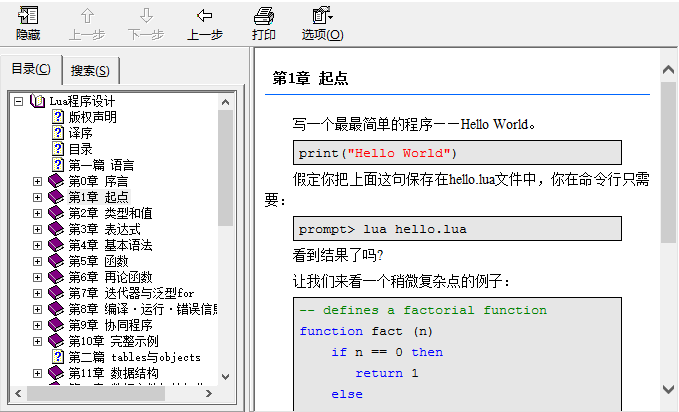679x412 pixels.
Task: Click the purple book icon beside 第3章 表达式
Action: 56,229
